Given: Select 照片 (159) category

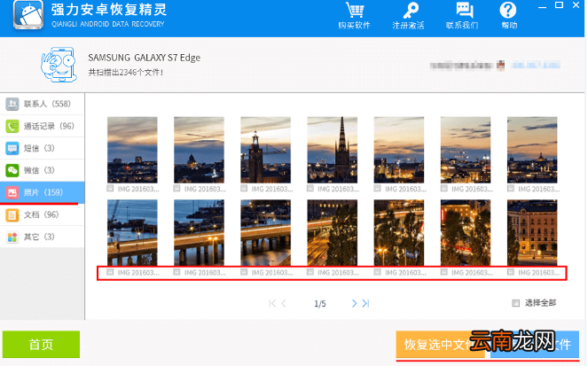Looking at the screenshot, I should [x=42, y=192].
